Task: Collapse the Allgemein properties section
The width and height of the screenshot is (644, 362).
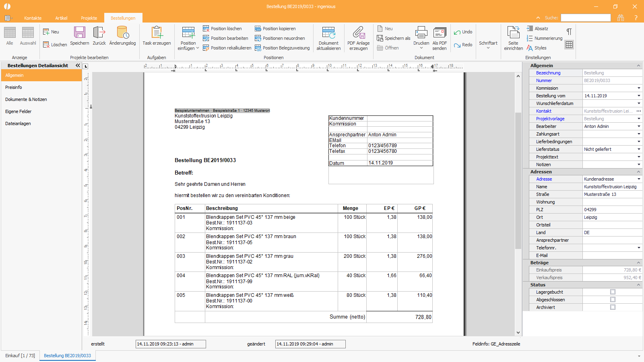Action: 638,66
